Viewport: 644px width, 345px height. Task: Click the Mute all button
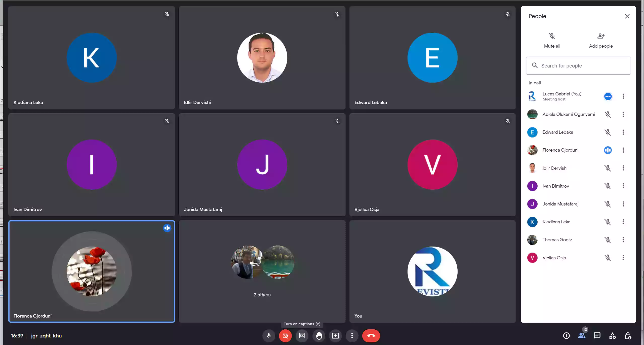coord(552,40)
